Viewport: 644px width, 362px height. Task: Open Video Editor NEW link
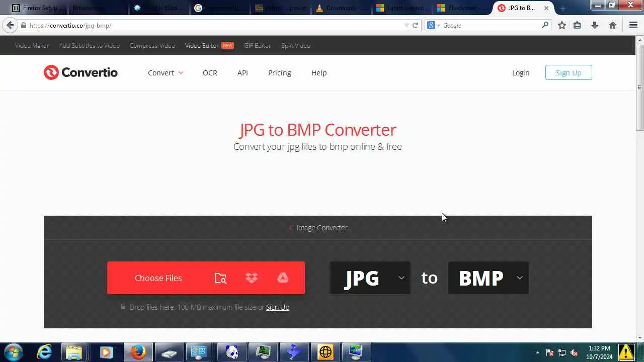coord(209,46)
